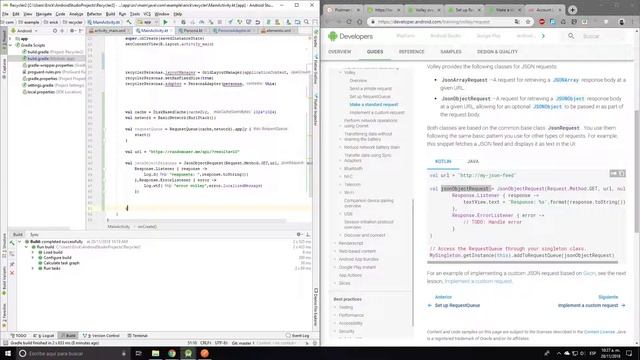Open the TODO tool window tab

pyautogui.click(x=18, y=336)
